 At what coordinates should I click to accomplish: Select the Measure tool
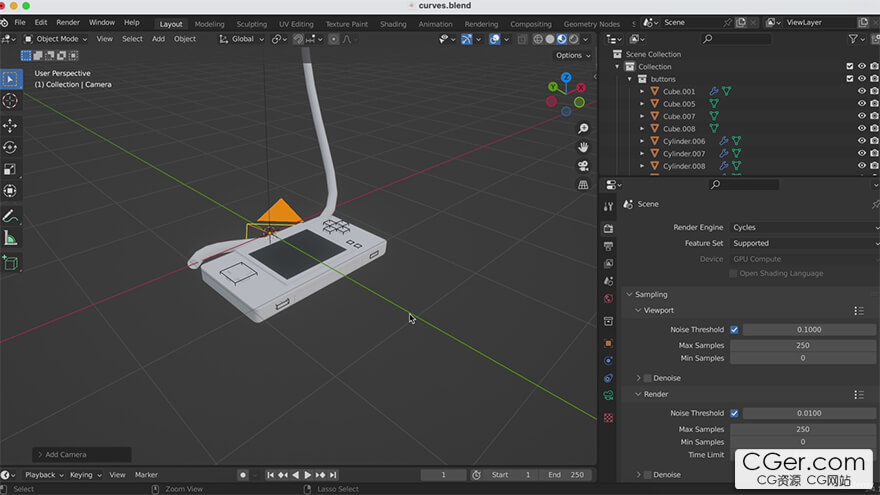[10, 238]
